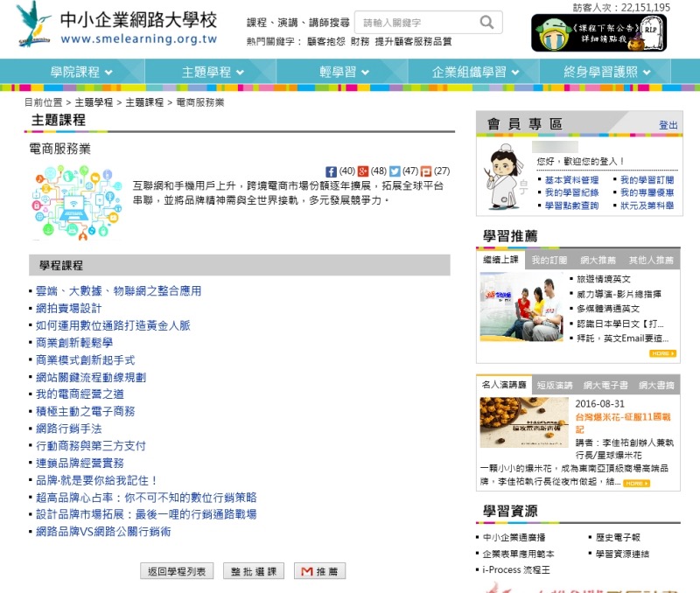This screenshot has width=700, height=593.
Task: Select hot keyword 財務
Action: [360, 41]
